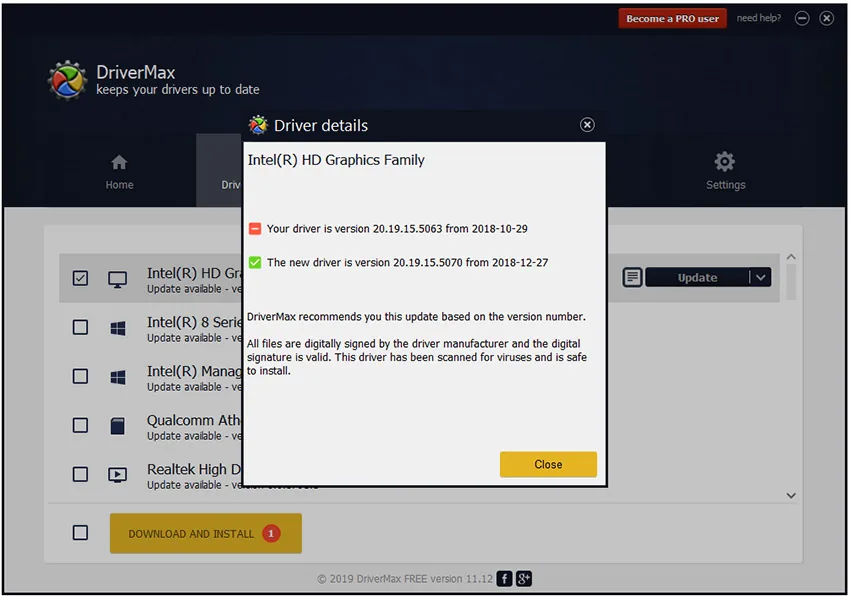Uncheck the Intel(R) HD Graphics checkbox
The width and height of the screenshot is (850, 596).
[80, 278]
